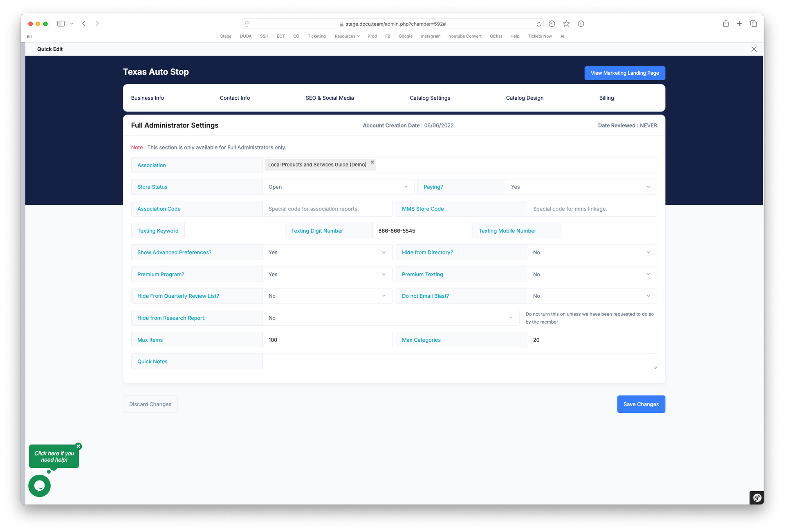Open the page info icon

coord(581,24)
